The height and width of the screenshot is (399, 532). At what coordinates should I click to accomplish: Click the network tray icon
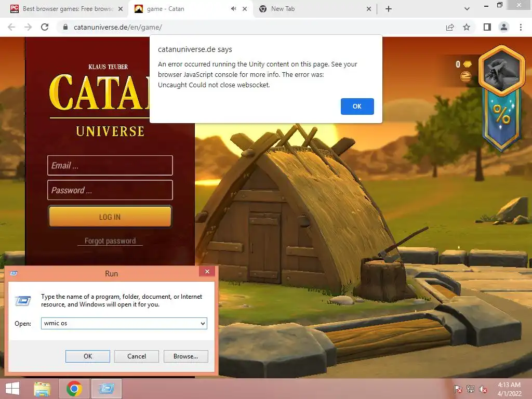tap(471, 389)
